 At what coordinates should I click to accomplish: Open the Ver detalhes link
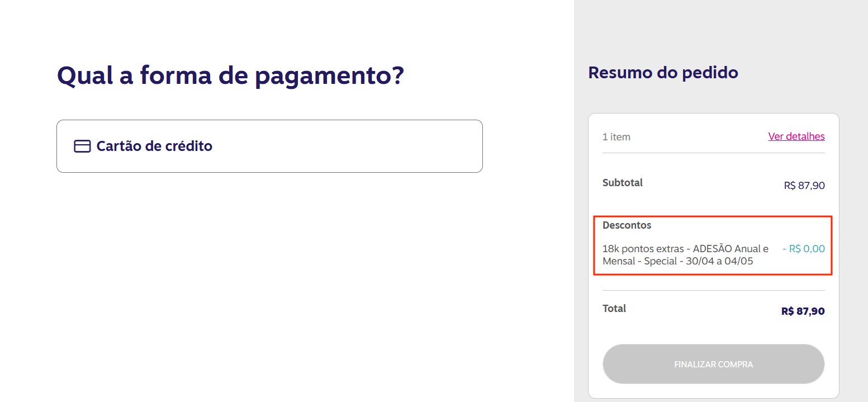tap(796, 136)
